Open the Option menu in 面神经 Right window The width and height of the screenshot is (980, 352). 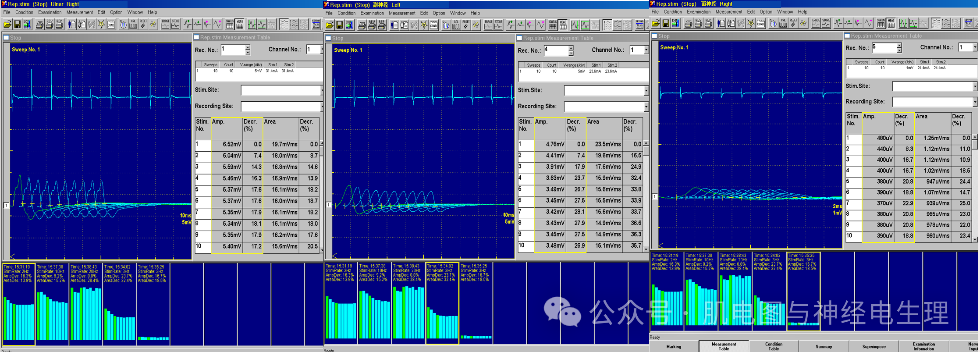click(x=766, y=12)
